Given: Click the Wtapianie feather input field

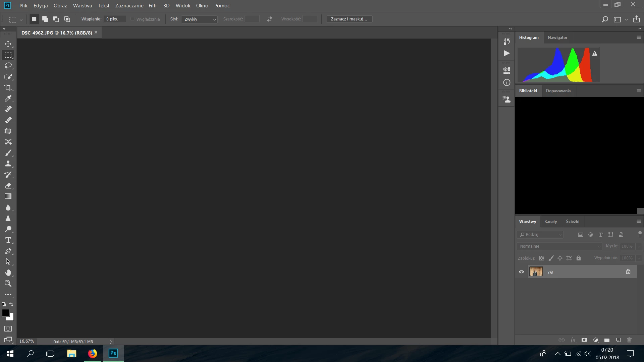Looking at the screenshot, I should (x=115, y=19).
